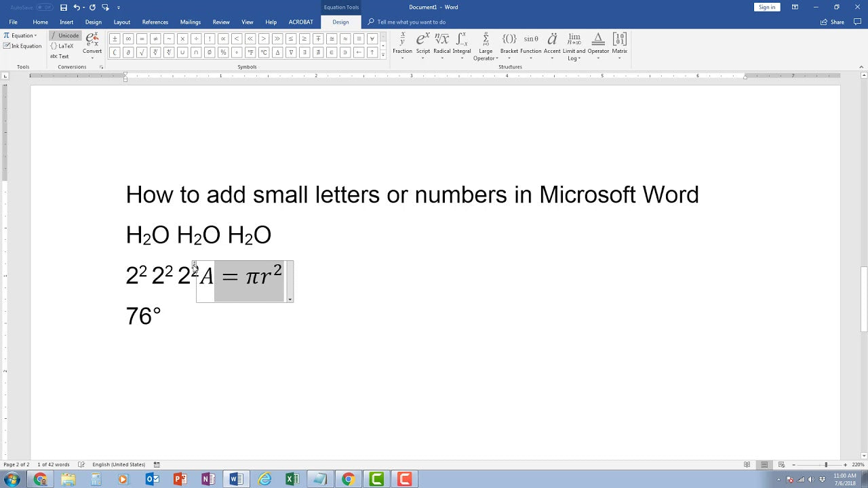The width and height of the screenshot is (868, 488).
Task: Switch equation format to Unicode
Action: (64, 35)
